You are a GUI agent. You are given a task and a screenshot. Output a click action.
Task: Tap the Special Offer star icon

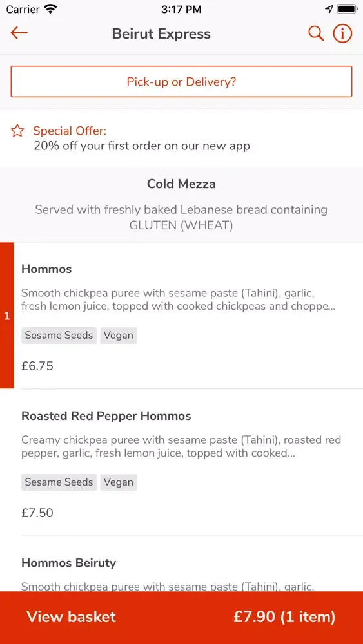(x=17, y=131)
